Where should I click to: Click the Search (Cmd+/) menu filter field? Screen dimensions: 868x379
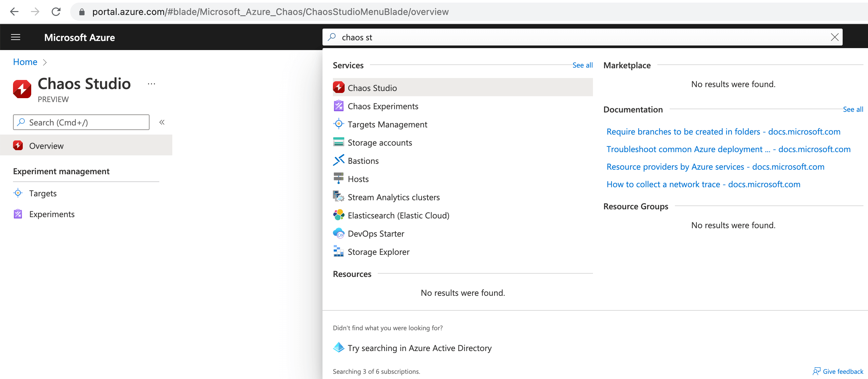(81, 122)
